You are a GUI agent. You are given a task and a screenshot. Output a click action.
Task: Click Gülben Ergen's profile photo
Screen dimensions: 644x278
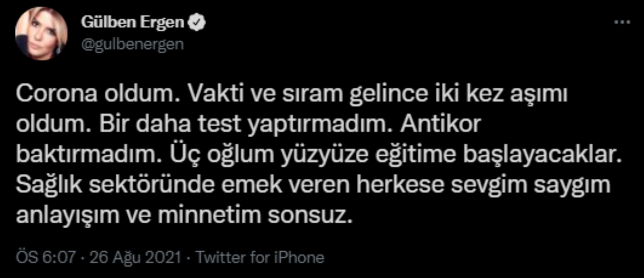41,34
